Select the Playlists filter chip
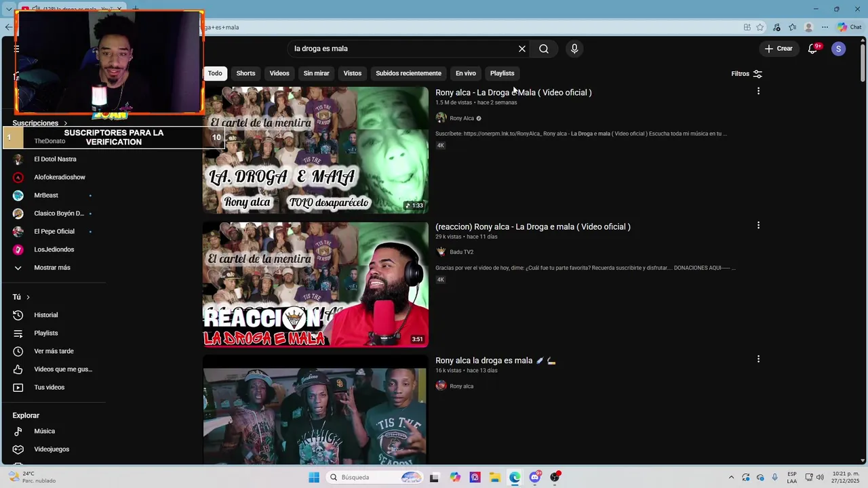This screenshot has width=868, height=488. click(x=502, y=73)
